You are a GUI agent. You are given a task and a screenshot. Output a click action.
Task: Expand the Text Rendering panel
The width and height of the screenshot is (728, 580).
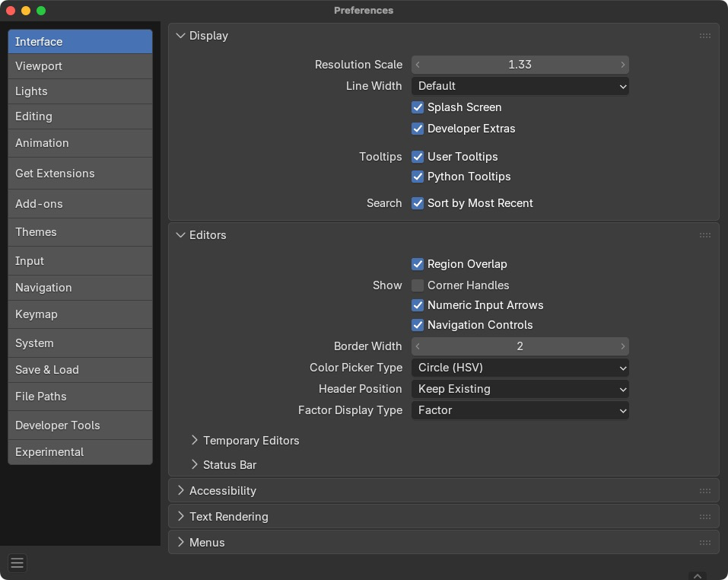pyautogui.click(x=180, y=516)
